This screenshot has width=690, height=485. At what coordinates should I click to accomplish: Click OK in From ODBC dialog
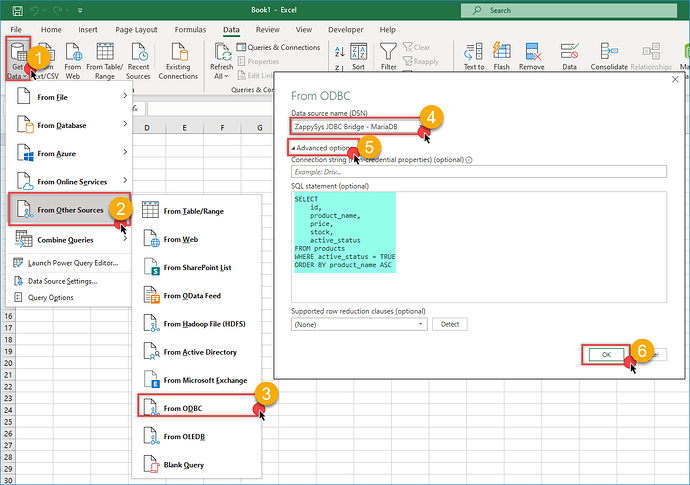606,354
